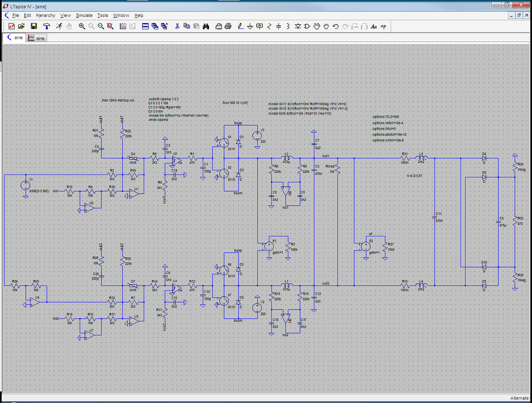Click the Run simulation running-man icon

coord(59,26)
